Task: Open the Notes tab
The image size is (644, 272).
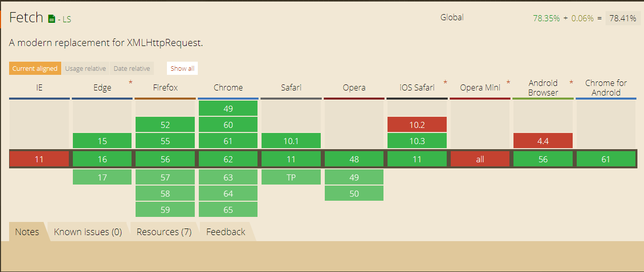Action: pos(27,232)
